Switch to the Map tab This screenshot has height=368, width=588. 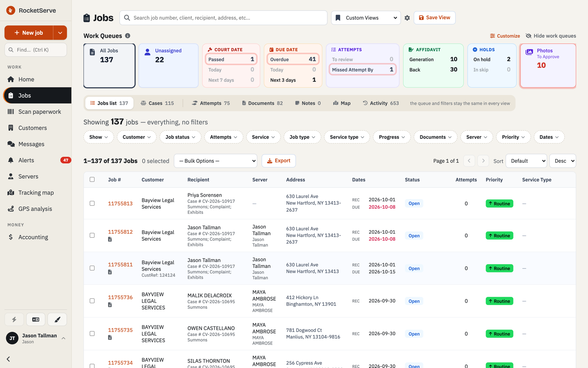[342, 103]
